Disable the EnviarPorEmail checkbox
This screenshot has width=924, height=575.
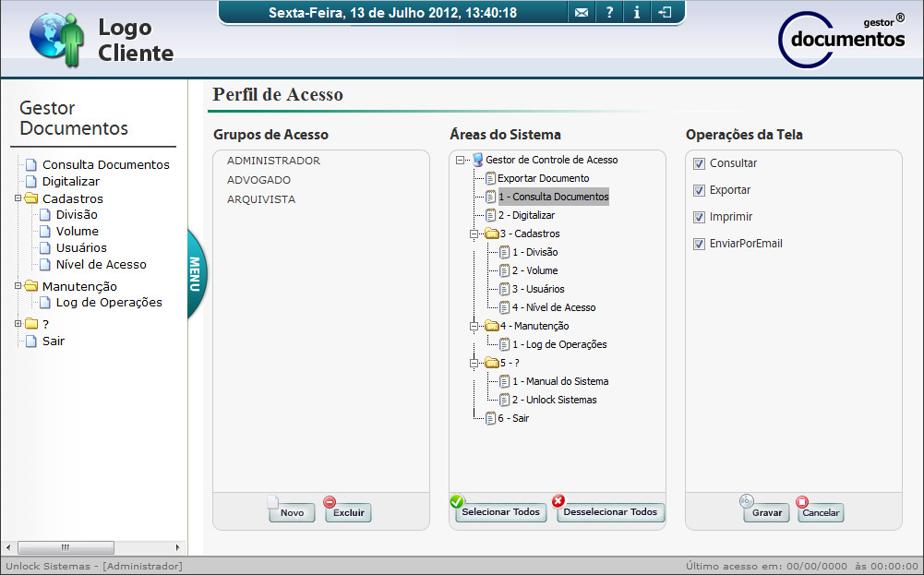click(x=699, y=244)
